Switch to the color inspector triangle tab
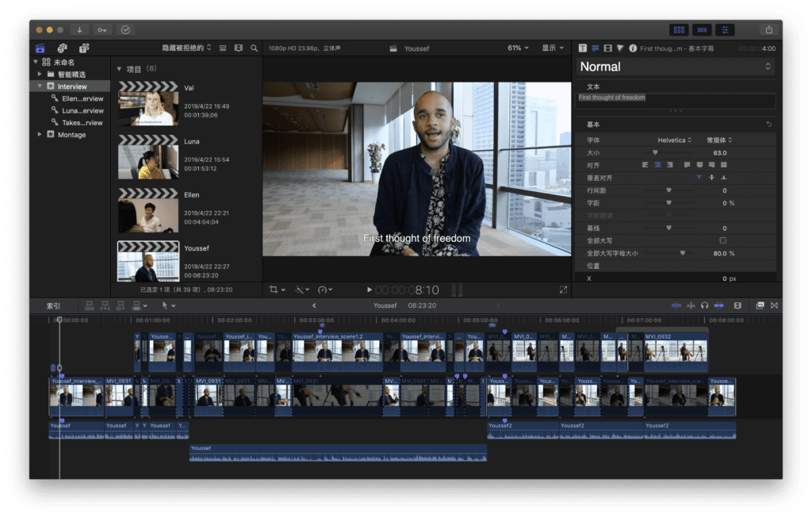812x518 pixels. tap(620, 48)
